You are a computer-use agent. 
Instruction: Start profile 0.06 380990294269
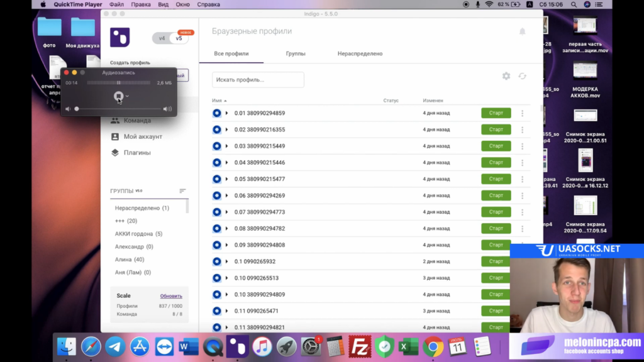(496, 195)
